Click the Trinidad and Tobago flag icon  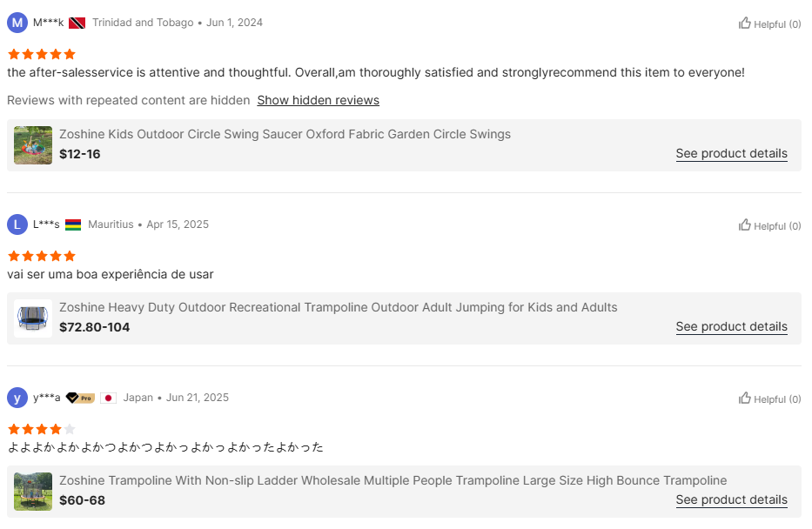77,23
